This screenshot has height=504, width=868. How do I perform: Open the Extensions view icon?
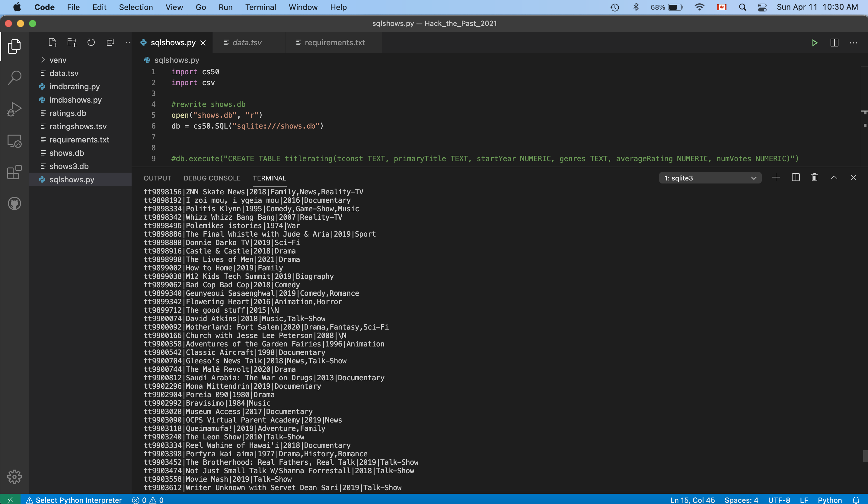click(14, 172)
